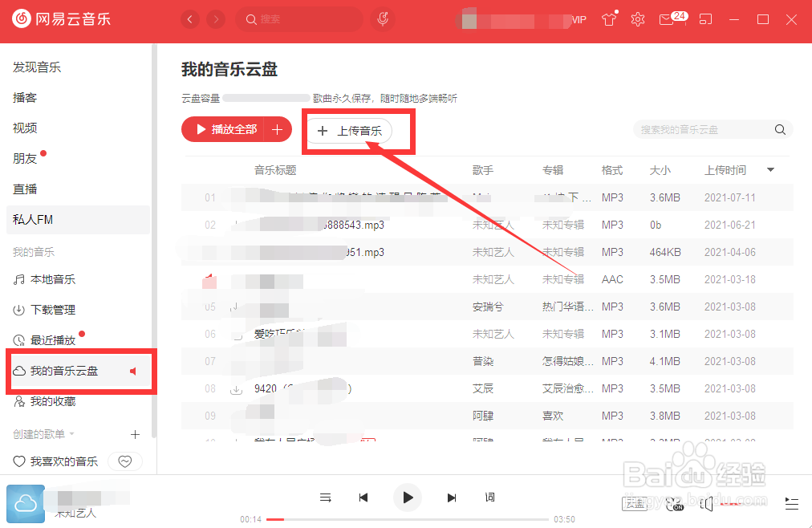This screenshot has width=812, height=528.
Task: Click the 播放全部 button
Action: (223, 129)
